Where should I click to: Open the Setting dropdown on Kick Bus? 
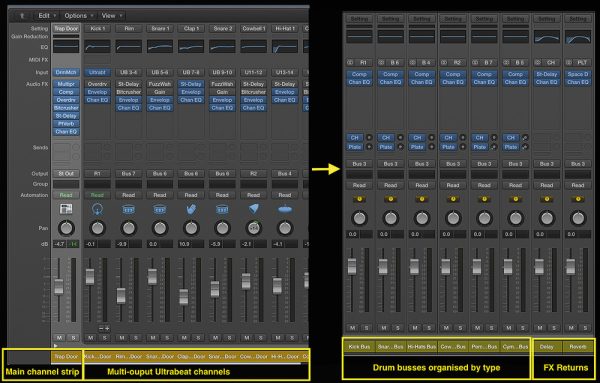click(359, 18)
